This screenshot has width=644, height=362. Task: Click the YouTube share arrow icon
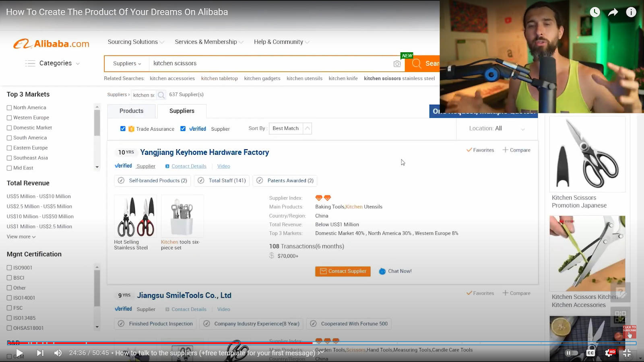click(613, 12)
